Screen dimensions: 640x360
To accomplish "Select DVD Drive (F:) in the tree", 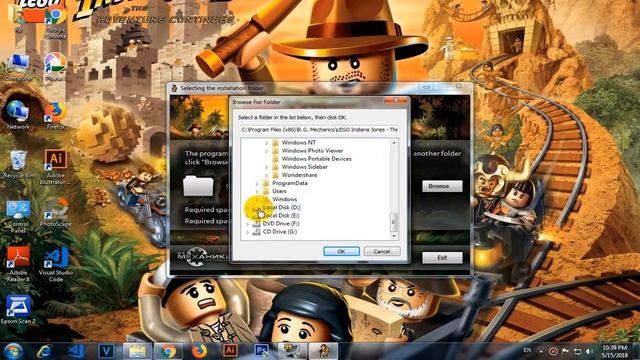I will pos(281,224).
